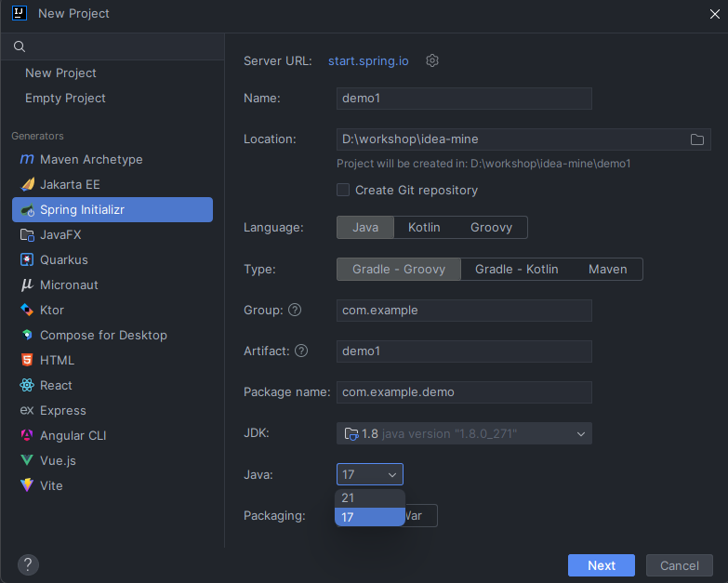This screenshot has width=728, height=583.
Task: Collapse the Java version combo box
Action: tap(391, 474)
